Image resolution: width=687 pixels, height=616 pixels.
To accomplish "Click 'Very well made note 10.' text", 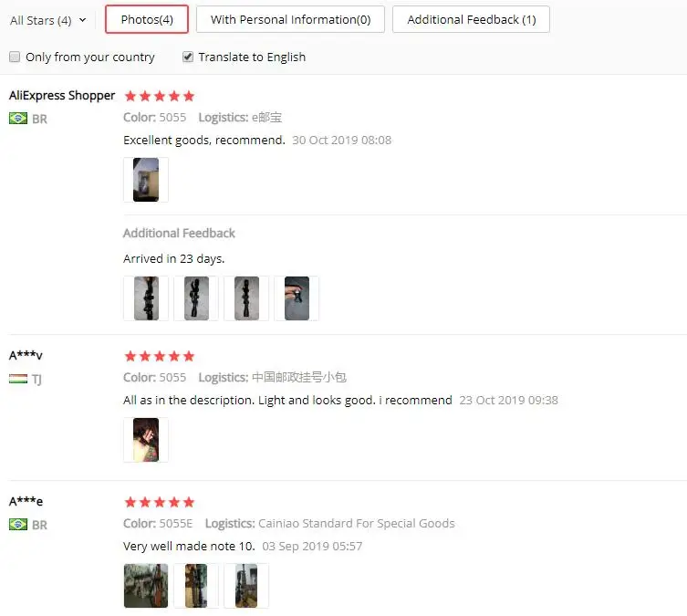I will (189, 547).
